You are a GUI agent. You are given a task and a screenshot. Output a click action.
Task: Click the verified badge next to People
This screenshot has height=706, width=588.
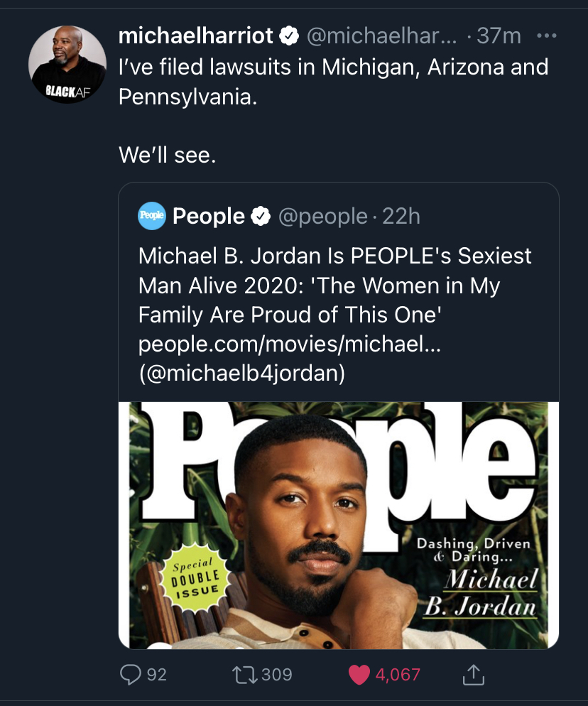point(261,216)
